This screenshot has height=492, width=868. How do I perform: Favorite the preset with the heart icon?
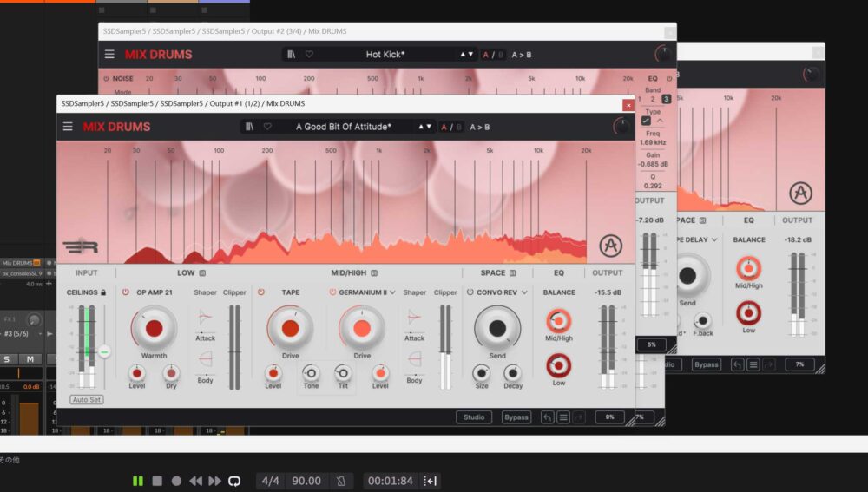point(267,127)
